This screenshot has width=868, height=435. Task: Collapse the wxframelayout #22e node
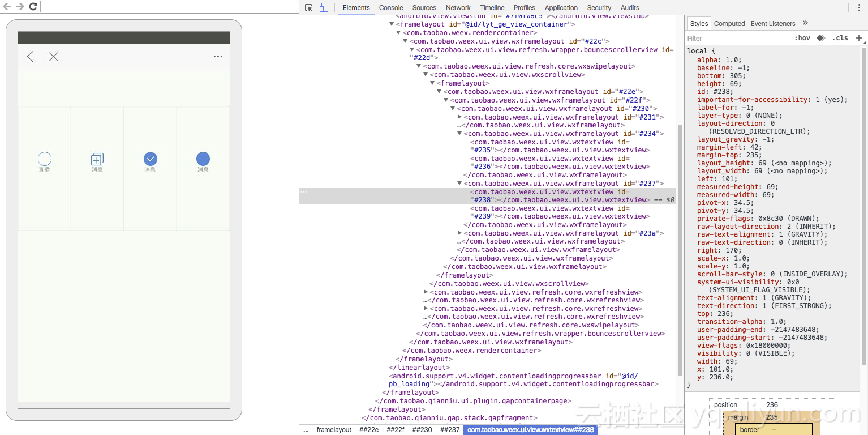click(x=439, y=92)
